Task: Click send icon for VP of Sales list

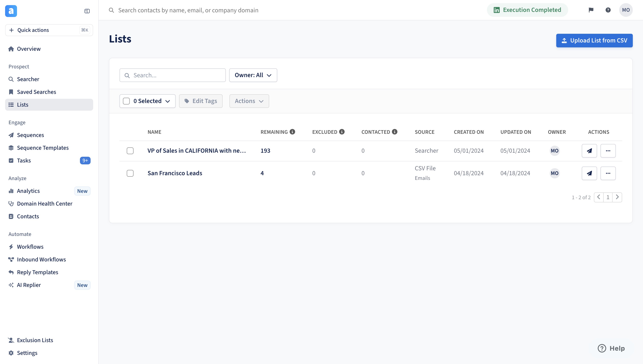Action: [589, 151]
